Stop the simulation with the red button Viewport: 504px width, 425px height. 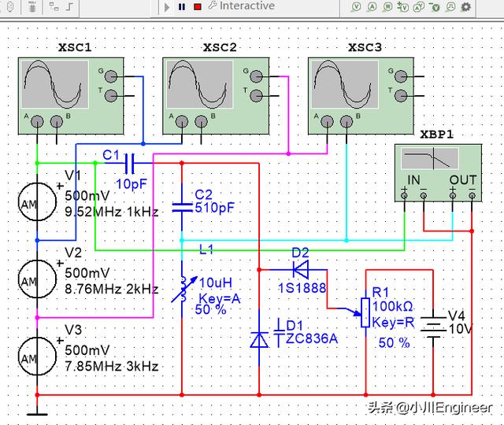pyautogui.click(x=198, y=7)
